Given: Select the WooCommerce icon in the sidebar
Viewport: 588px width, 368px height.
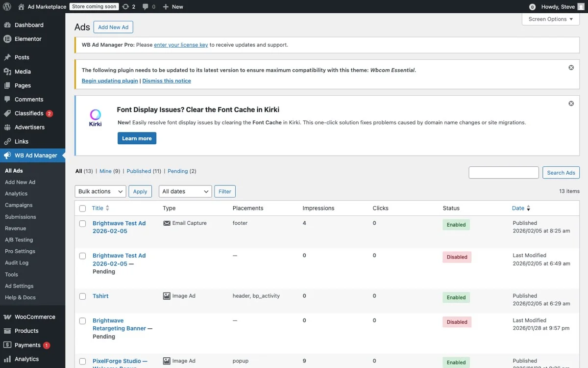Looking at the screenshot, I should point(8,316).
